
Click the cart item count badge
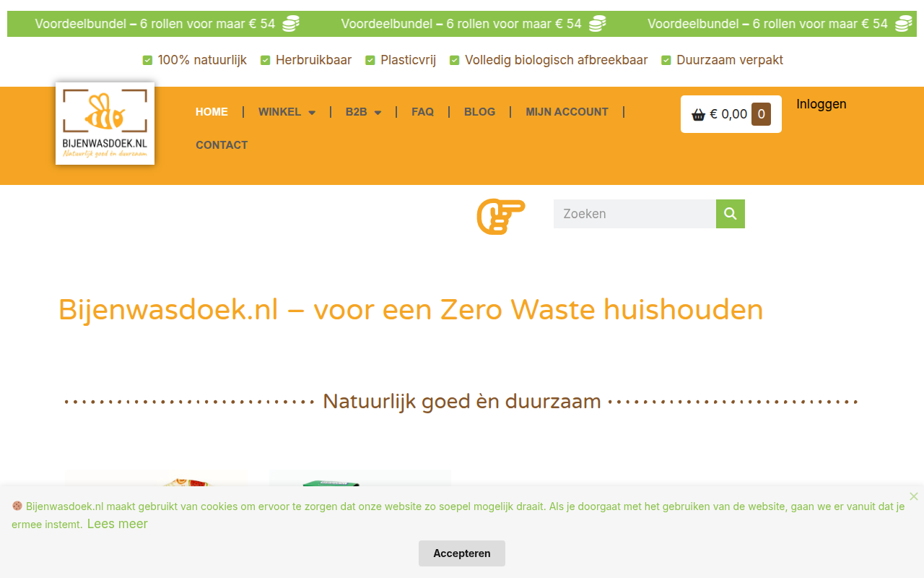[x=761, y=114]
